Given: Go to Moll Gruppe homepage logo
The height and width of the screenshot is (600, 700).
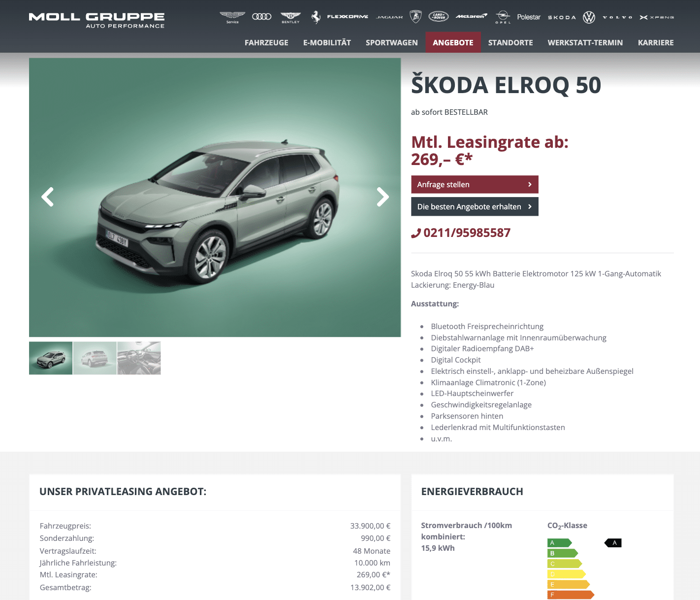Looking at the screenshot, I should click(x=96, y=20).
